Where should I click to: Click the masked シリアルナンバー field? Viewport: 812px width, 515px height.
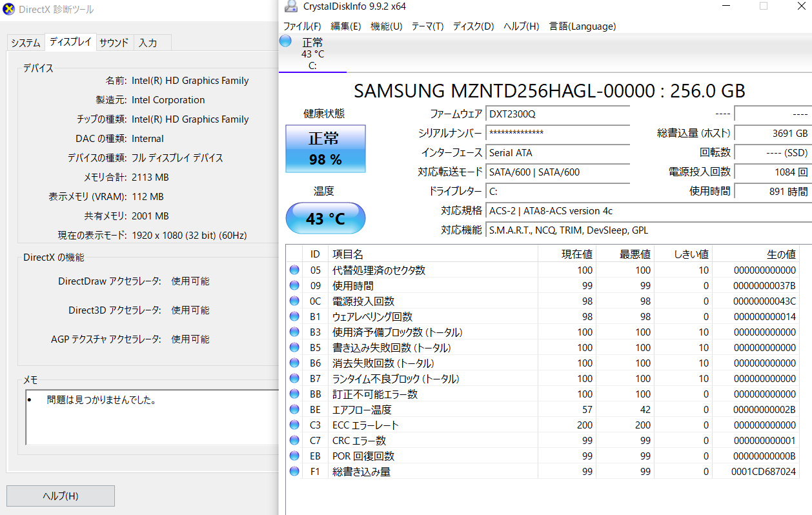coord(558,134)
